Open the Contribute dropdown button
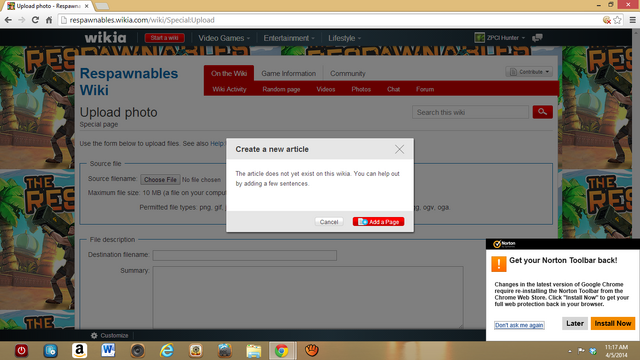Viewport: 640px width, 360px height. point(529,72)
